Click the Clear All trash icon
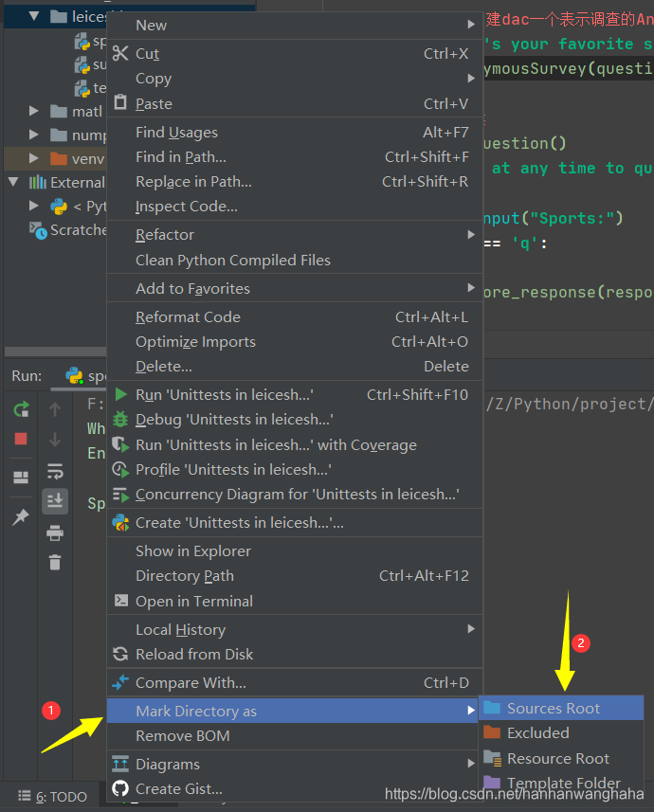Screen dimensions: 654x812 [55, 562]
